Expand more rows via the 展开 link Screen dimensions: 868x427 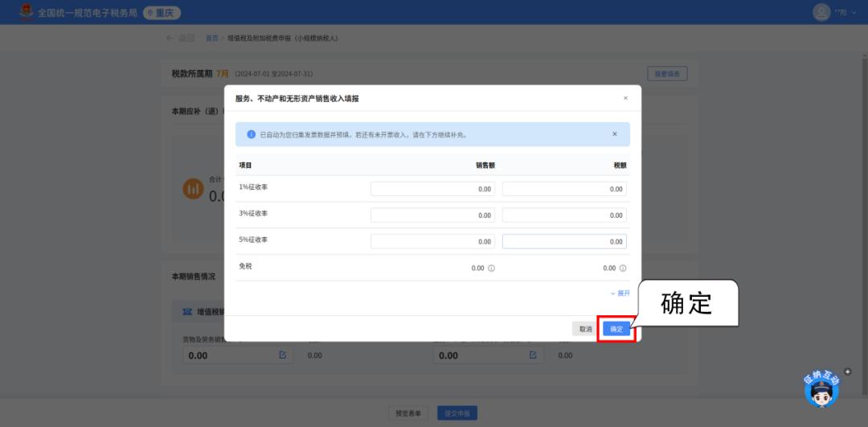click(620, 294)
